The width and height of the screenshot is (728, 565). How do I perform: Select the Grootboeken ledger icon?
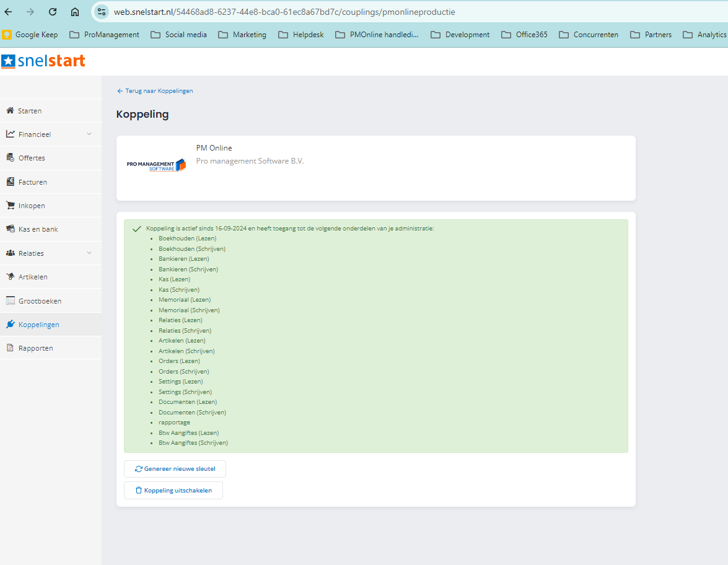pyautogui.click(x=10, y=300)
